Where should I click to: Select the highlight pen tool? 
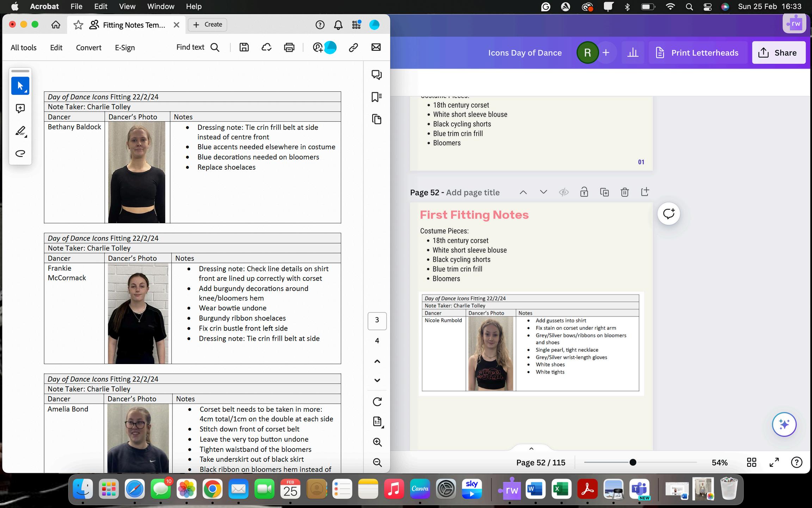[x=20, y=131]
